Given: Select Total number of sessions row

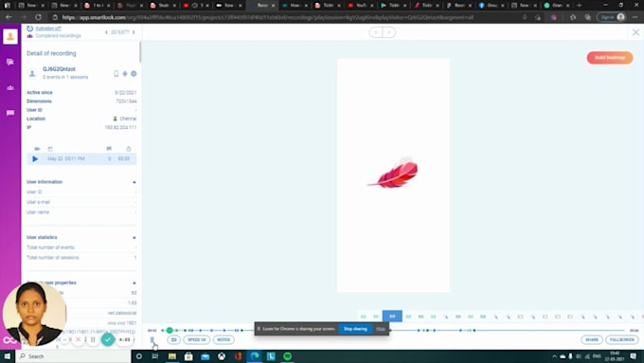Looking at the screenshot, I should click(x=81, y=258).
